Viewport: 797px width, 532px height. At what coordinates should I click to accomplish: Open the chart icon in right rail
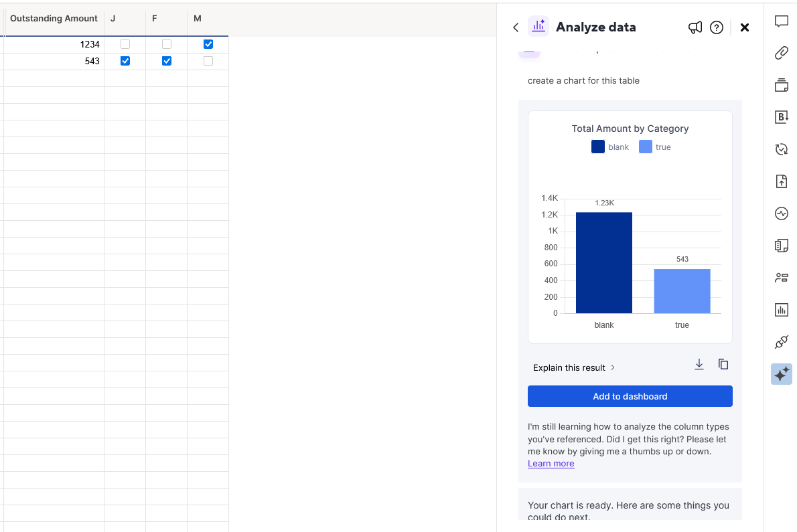(781, 310)
